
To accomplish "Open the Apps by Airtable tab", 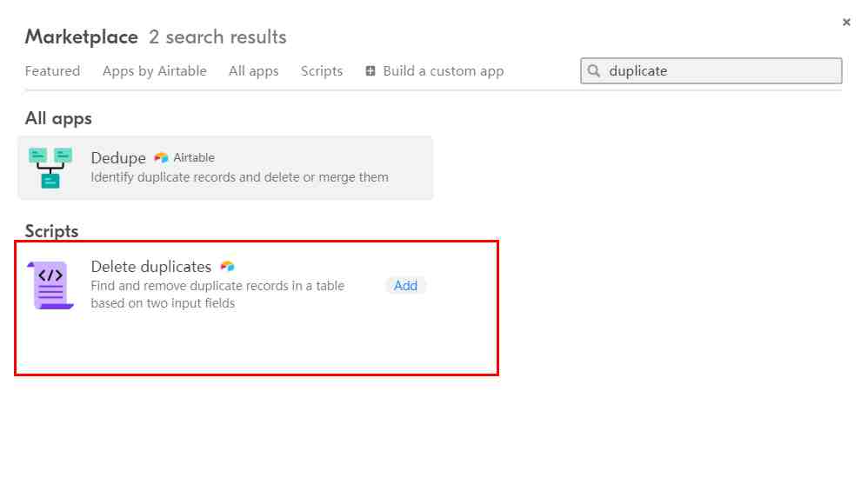I will (155, 70).
